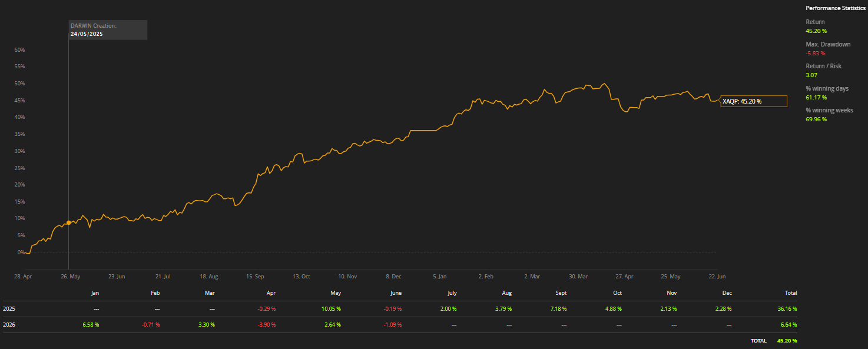Screen dimensions: 868x349
Task: Click the DARWIN Creation marker dot on chart
Action: click(69, 222)
